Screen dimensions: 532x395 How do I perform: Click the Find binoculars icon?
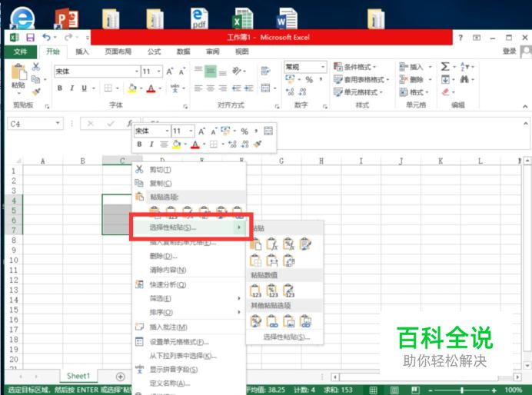pyautogui.click(x=464, y=79)
